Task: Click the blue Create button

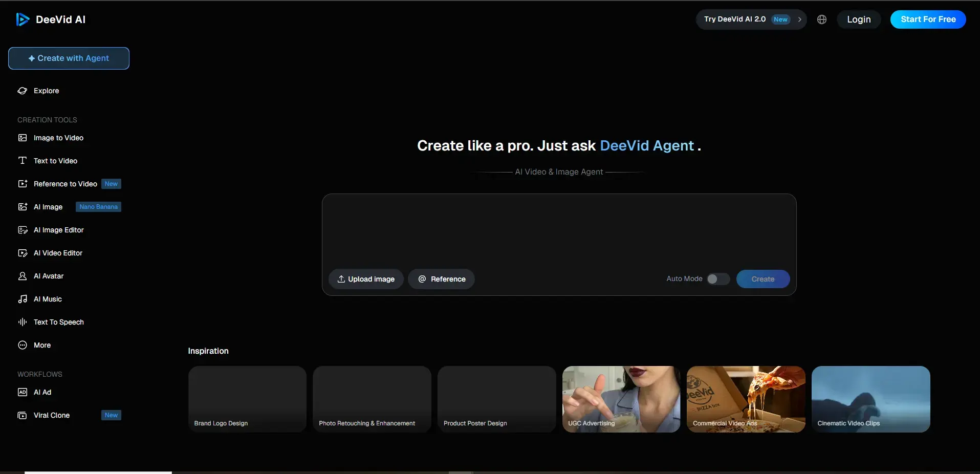Action: [763, 279]
